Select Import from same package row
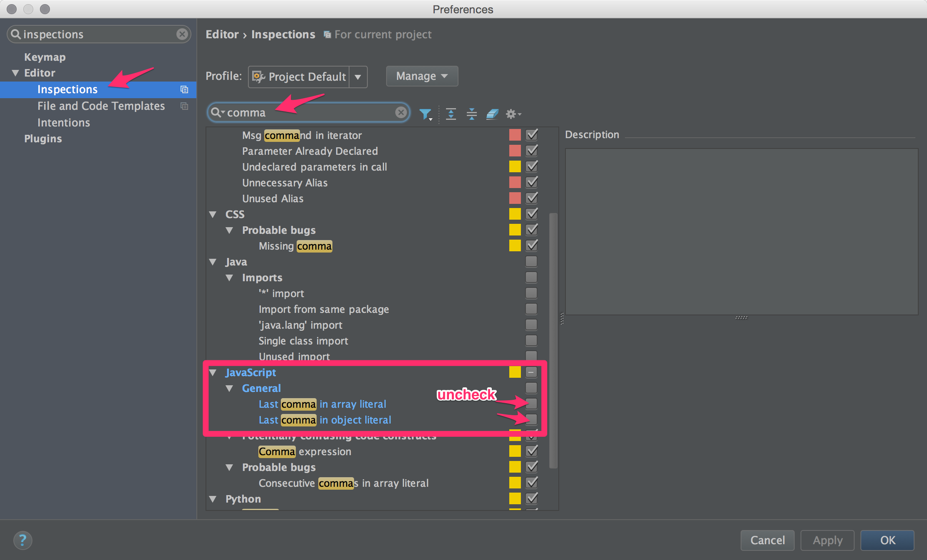 click(324, 309)
